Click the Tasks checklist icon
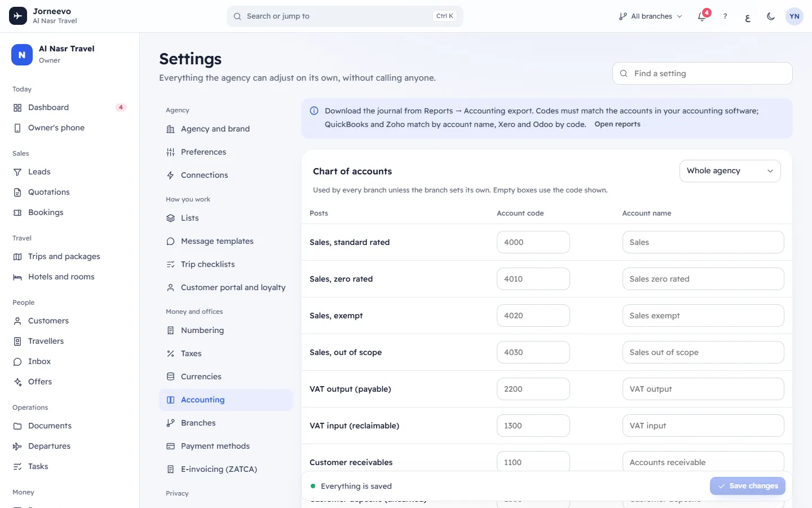Viewport: 812px width, 508px height. coord(17,466)
